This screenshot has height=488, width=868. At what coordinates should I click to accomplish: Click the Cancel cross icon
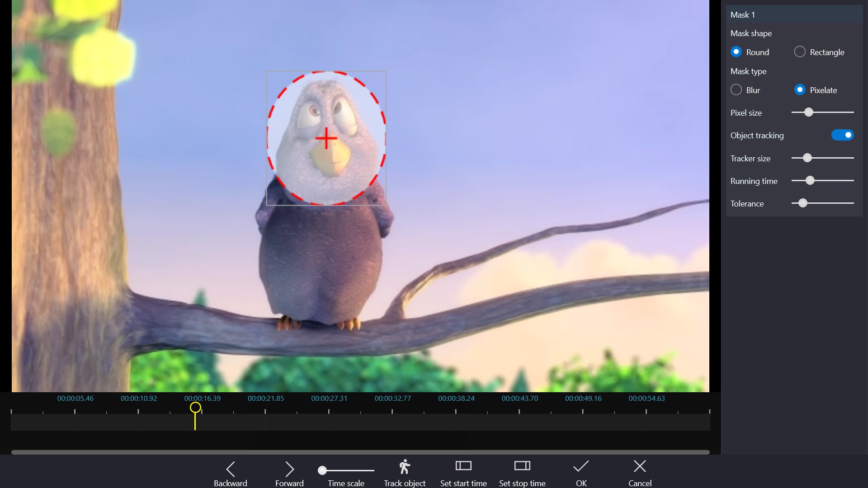coord(640,466)
